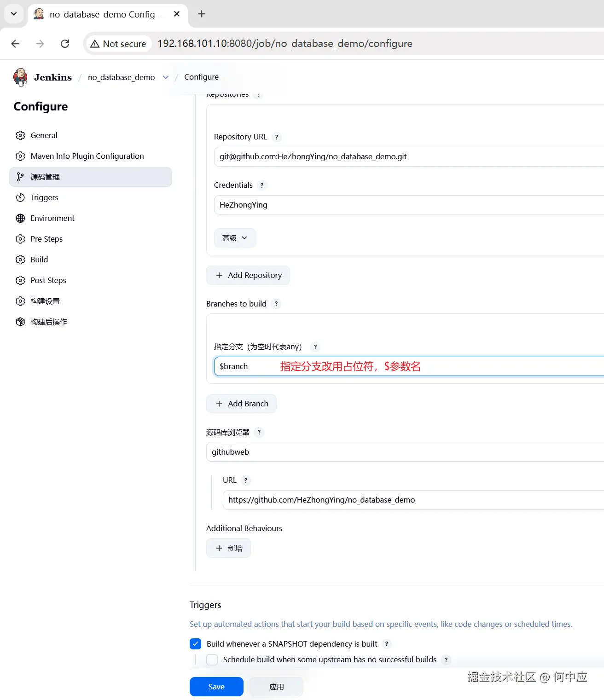Enable Schedule build when upstream has no successful builds
This screenshot has width=604, height=700.
coord(212,660)
